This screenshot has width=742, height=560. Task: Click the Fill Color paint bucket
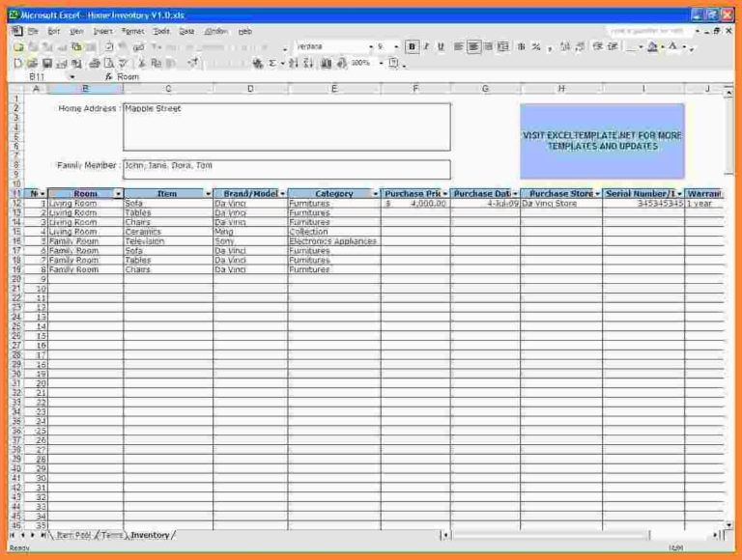tap(652, 46)
